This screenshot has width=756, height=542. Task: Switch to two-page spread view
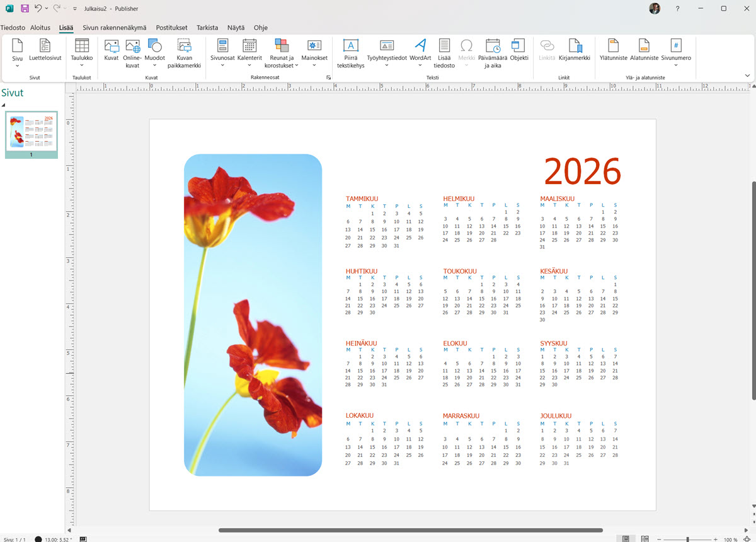pos(644,539)
